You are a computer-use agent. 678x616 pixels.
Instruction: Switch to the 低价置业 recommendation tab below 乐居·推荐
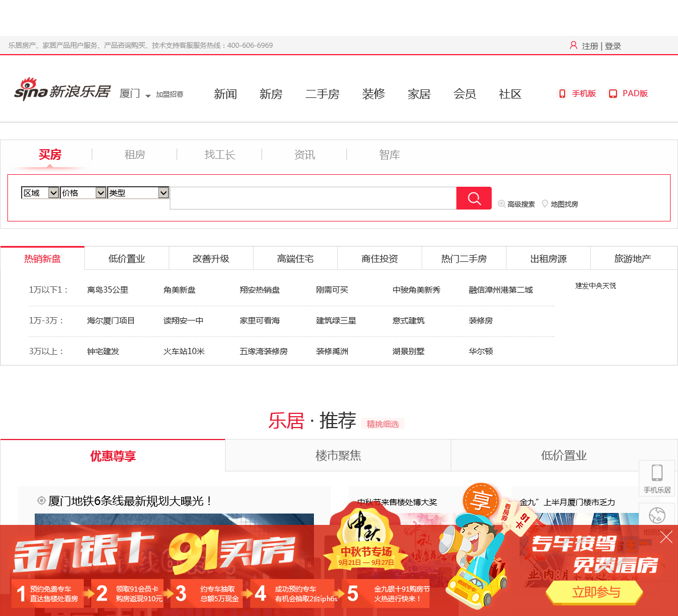click(564, 455)
